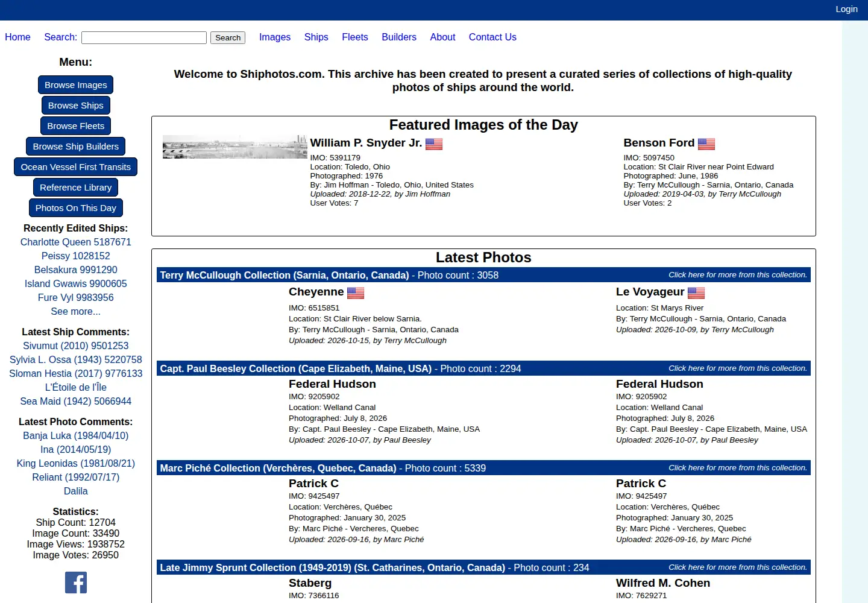Open Island Gwawis 9900605 link

click(x=76, y=283)
